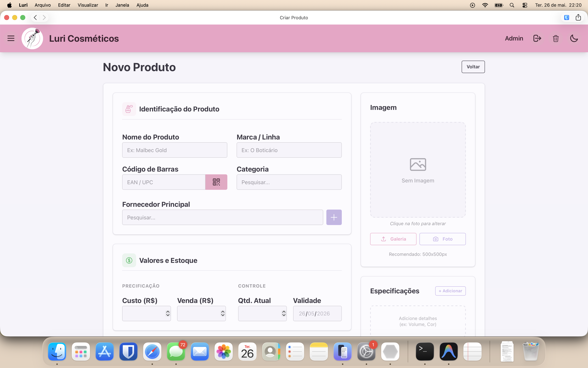This screenshot has height=368, width=588.
Task: Click the dollar icon beside Valores
Action: click(x=129, y=260)
